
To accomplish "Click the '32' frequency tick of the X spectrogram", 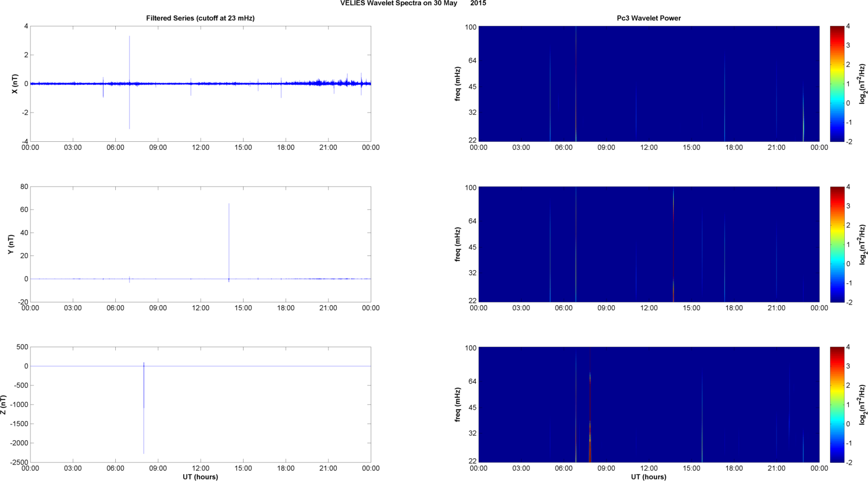I will 473,112.
